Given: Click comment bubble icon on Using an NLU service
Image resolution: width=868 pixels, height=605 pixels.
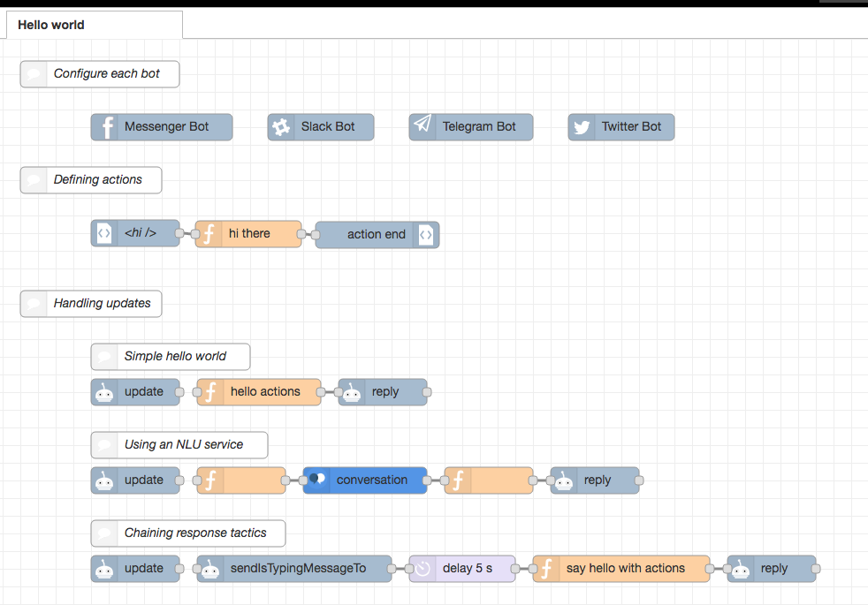Looking at the screenshot, I should [x=104, y=445].
